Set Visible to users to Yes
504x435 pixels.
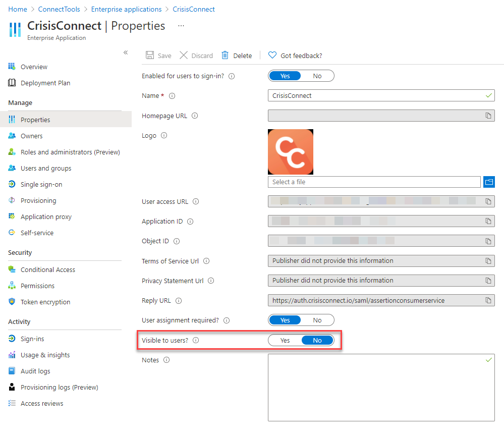click(x=285, y=340)
